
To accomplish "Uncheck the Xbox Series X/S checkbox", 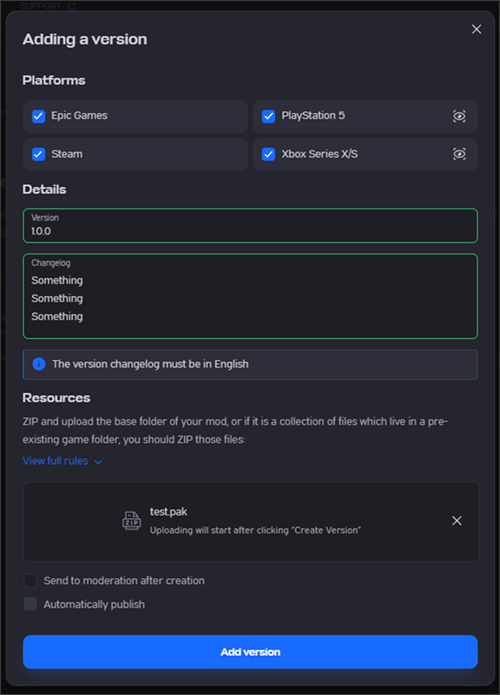I will tap(269, 154).
